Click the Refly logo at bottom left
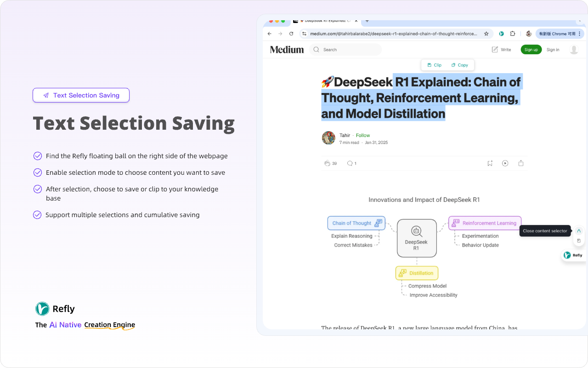This screenshot has width=588, height=368. coord(55,309)
